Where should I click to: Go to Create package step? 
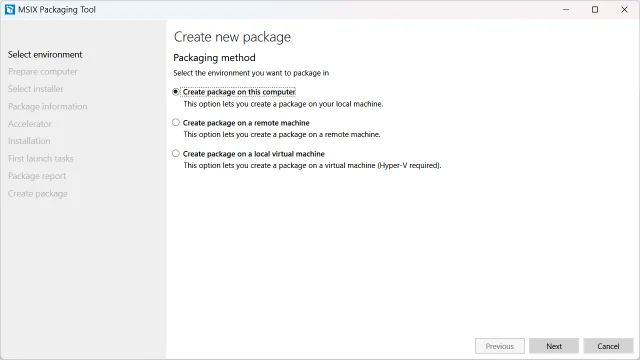point(38,193)
